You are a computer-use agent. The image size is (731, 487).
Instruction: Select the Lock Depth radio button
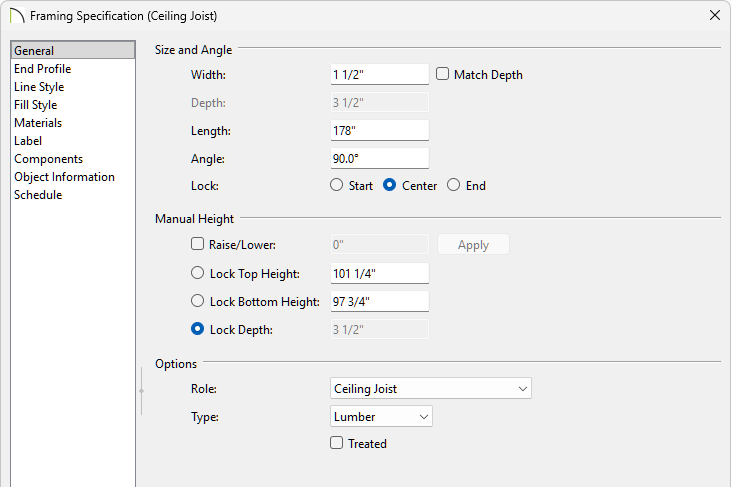point(198,329)
